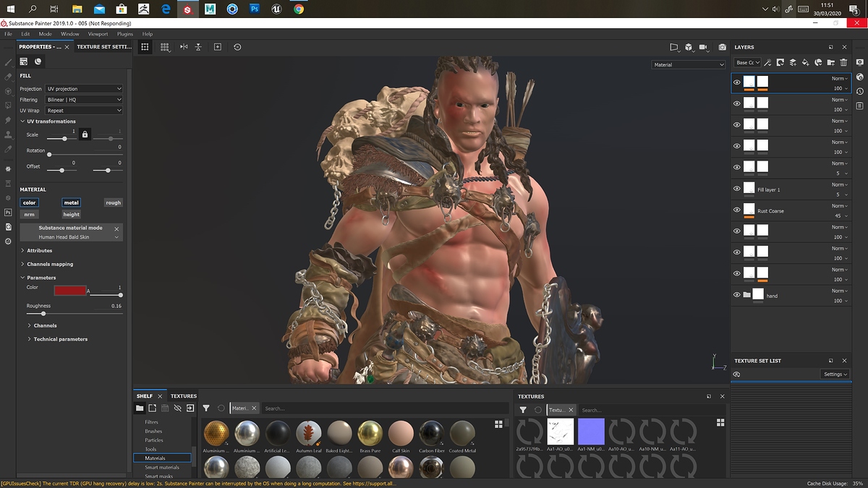Switch to the Textures tab beside Shelf
The image size is (868, 488).
(x=184, y=396)
